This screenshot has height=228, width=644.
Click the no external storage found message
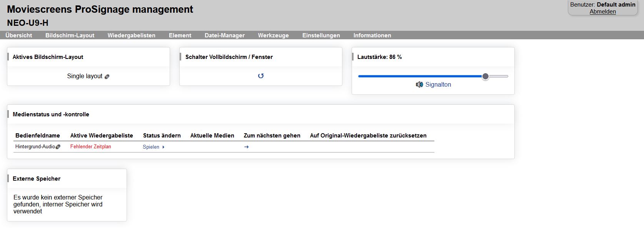click(x=58, y=204)
